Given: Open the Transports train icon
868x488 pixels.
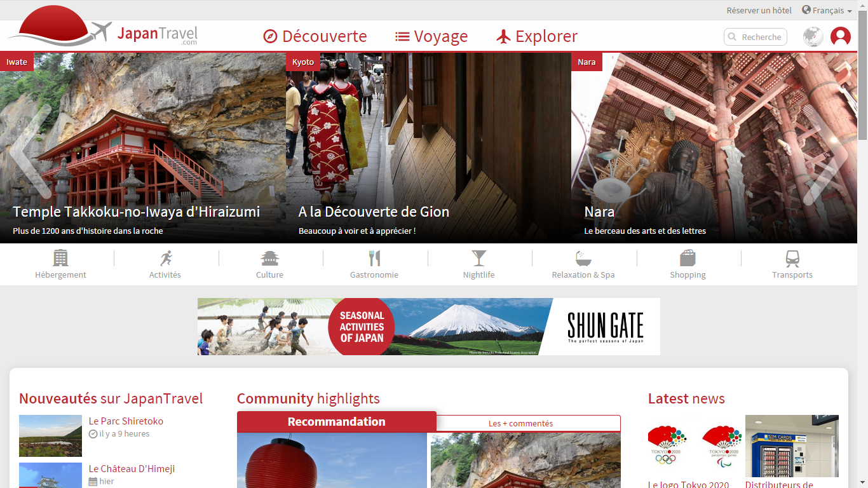Looking at the screenshot, I should click(792, 258).
